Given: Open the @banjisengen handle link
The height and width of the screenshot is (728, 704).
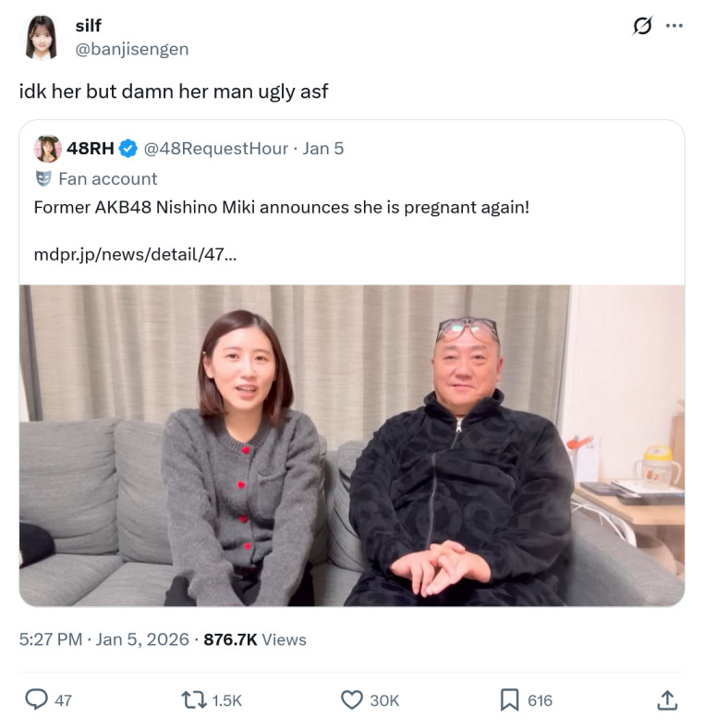Looking at the screenshot, I should tap(132, 49).
